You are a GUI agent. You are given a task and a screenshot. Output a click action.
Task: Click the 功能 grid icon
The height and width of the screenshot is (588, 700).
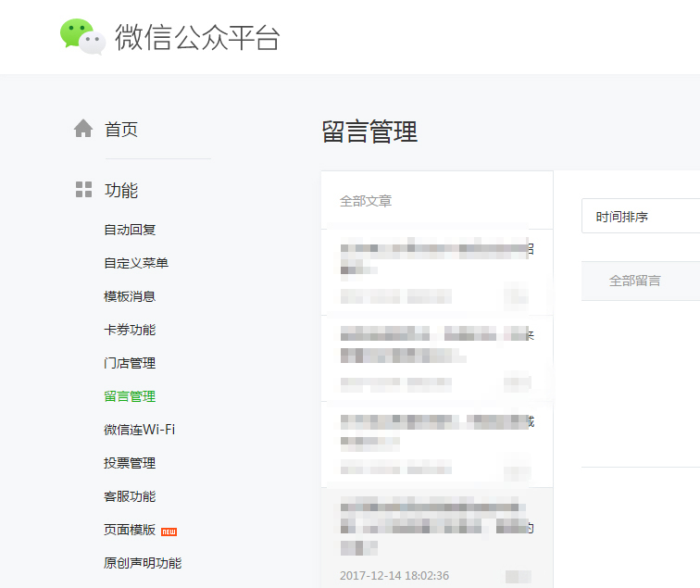(x=83, y=189)
